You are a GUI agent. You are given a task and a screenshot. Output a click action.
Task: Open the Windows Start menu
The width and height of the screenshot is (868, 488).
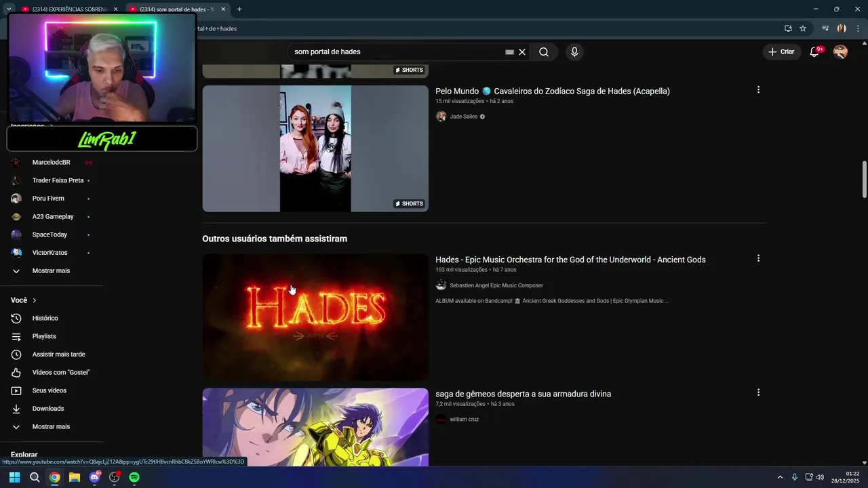click(x=14, y=477)
